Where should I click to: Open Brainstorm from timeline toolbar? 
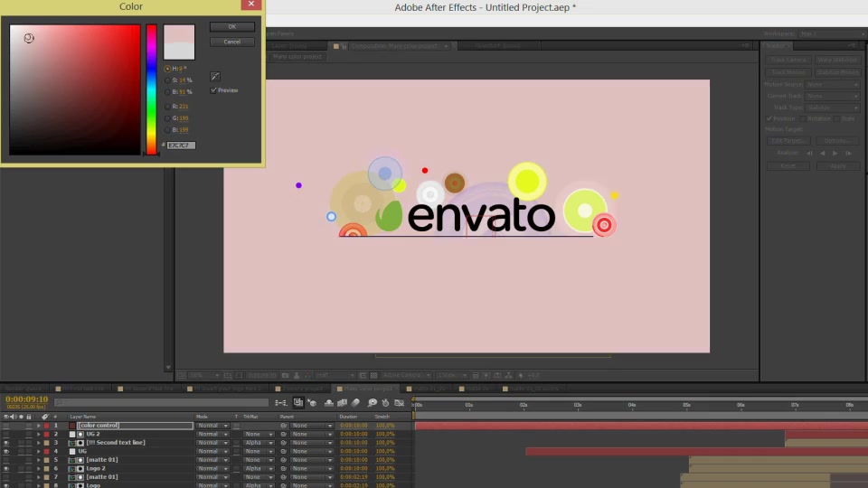pos(373,403)
